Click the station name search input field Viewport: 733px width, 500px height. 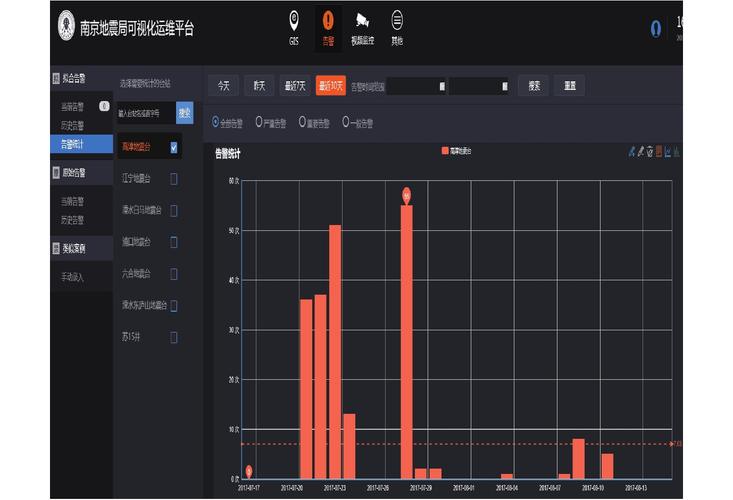tap(146, 113)
